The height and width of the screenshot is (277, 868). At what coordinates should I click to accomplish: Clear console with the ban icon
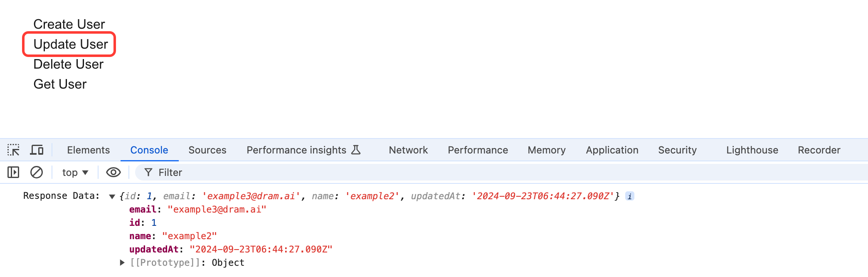point(37,172)
